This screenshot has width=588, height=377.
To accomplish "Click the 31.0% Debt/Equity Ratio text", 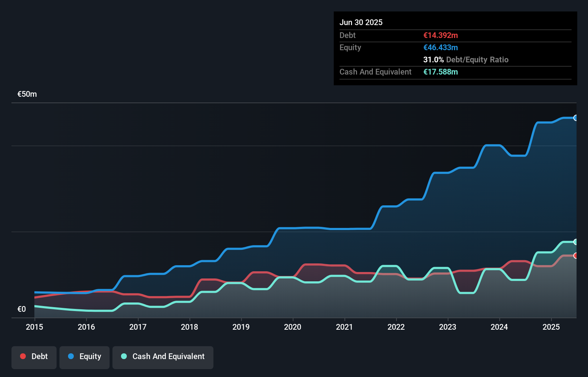I will [466, 59].
